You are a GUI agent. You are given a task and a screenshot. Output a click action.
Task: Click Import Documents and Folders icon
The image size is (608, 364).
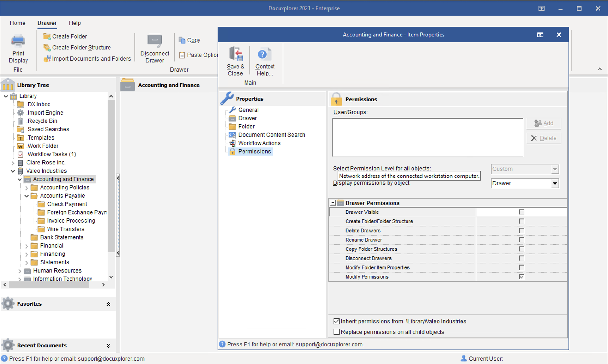pyautogui.click(x=47, y=59)
